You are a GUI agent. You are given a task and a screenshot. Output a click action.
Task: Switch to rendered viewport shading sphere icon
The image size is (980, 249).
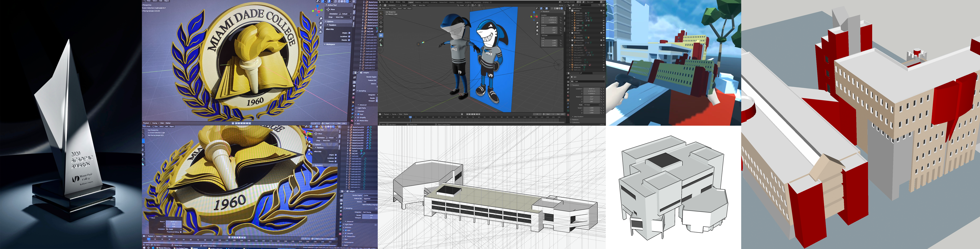point(562,8)
